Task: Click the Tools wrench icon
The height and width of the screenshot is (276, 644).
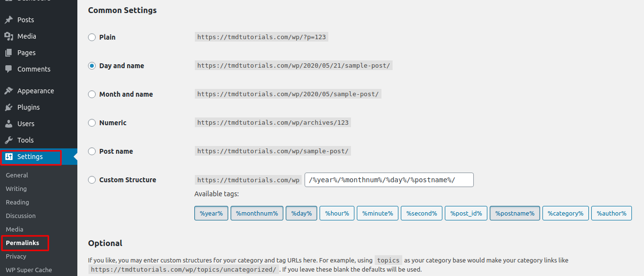Action: point(9,140)
